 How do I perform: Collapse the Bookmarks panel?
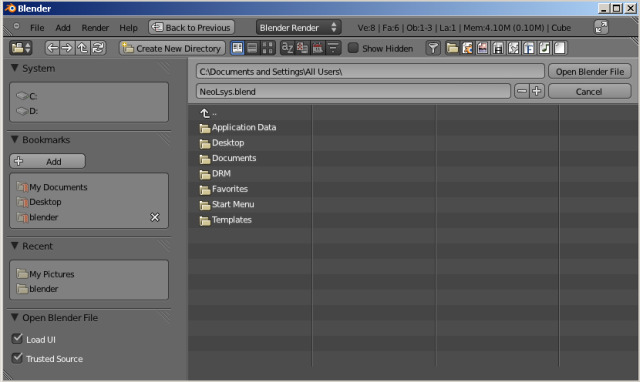(15, 140)
